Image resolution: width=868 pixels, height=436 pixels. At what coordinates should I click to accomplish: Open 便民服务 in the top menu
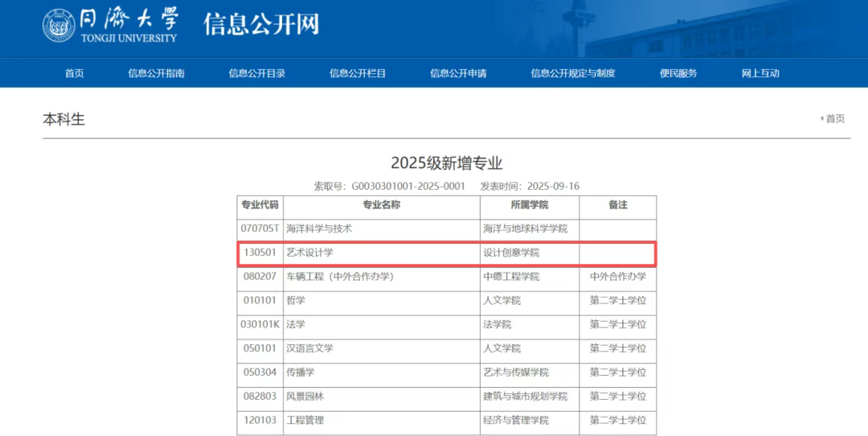point(678,73)
